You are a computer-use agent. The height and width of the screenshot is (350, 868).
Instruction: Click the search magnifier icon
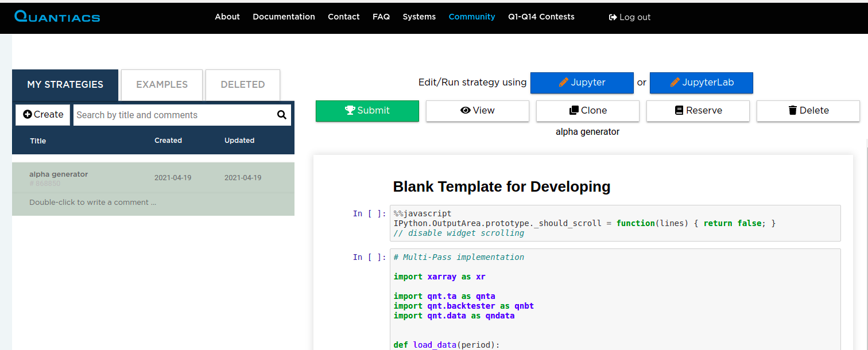pyautogui.click(x=281, y=115)
